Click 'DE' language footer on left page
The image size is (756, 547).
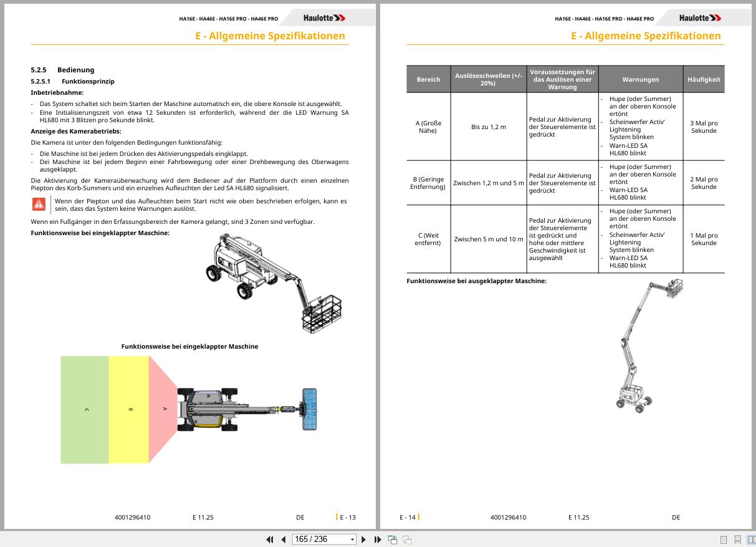click(x=300, y=517)
